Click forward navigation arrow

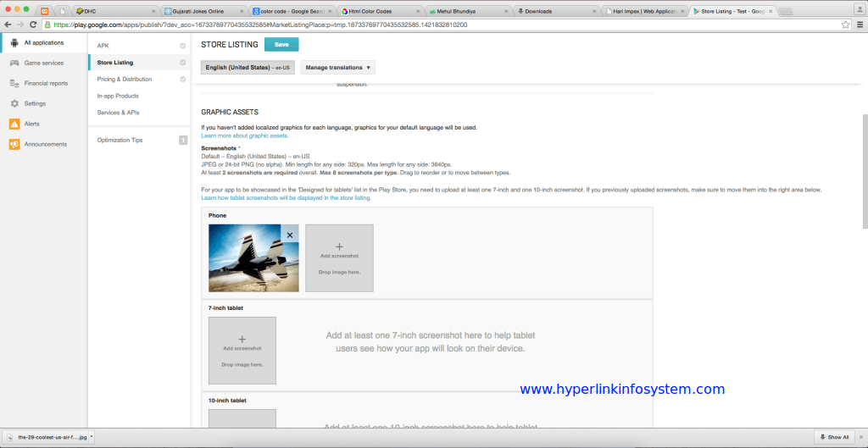tap(20, 25)
